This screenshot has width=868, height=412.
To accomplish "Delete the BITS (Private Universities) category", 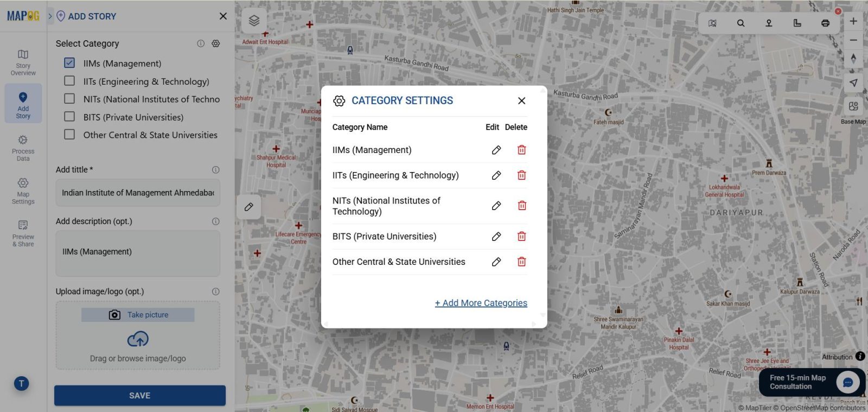I will [x=521, y=237].
